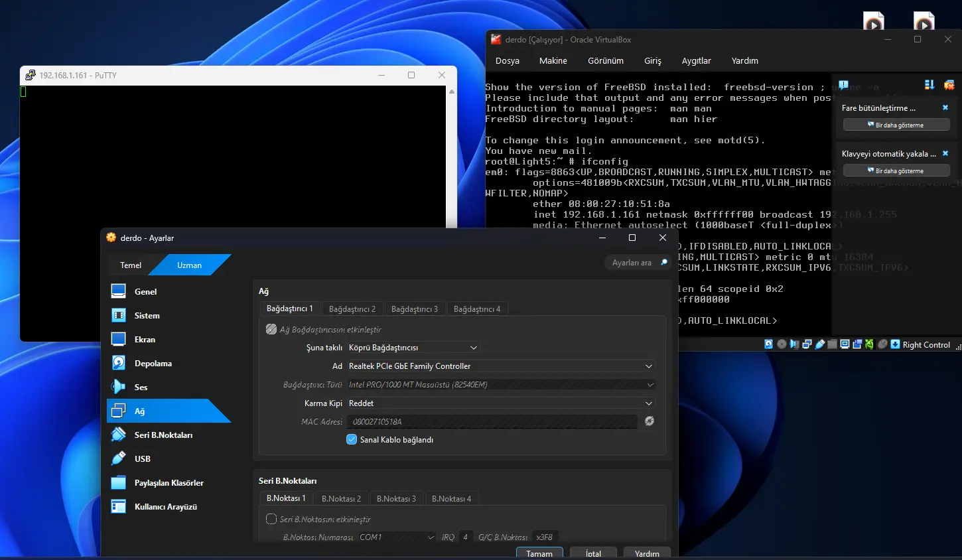The image size is (962, 560).
Task: Toggle Ağ Bağdaştırıcısını etkinleştir checkbox
Action: [271, 330]
